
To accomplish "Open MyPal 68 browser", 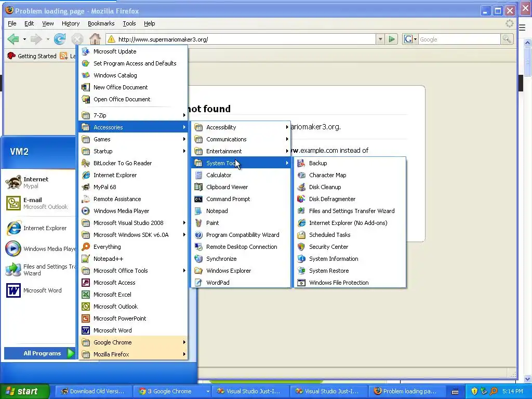I will click(x=133, y=187).
